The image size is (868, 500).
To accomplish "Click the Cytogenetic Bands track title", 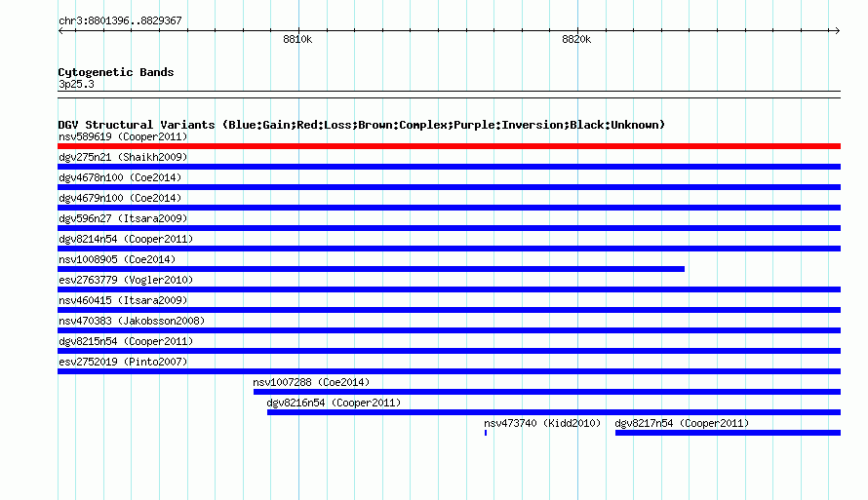I will click(x=116, y=72).
